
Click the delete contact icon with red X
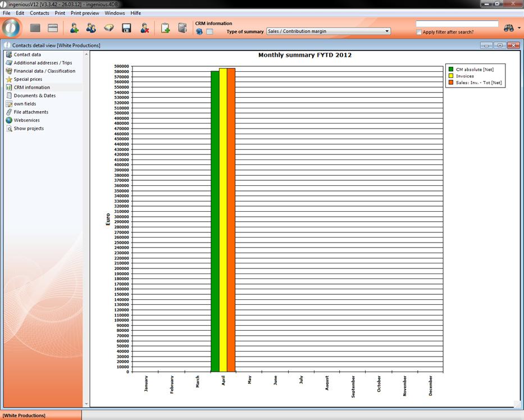pos(144,28)
